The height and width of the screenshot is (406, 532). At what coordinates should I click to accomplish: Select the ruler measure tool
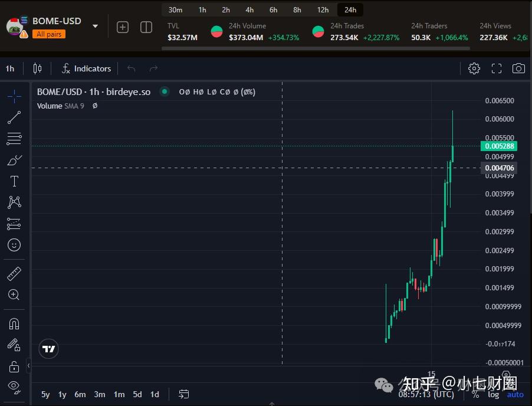(14, 274)
